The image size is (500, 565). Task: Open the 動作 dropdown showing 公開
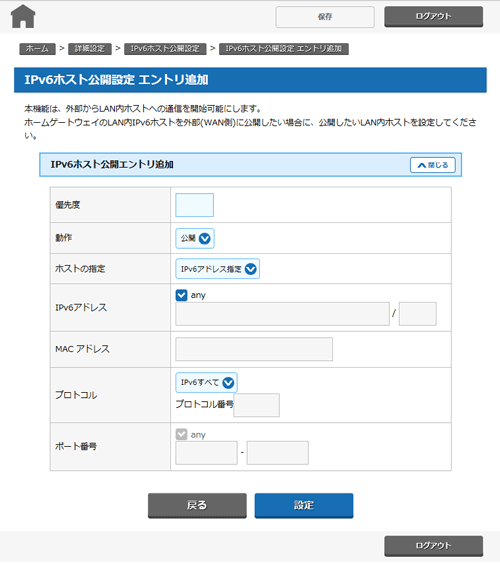point(195,238)
